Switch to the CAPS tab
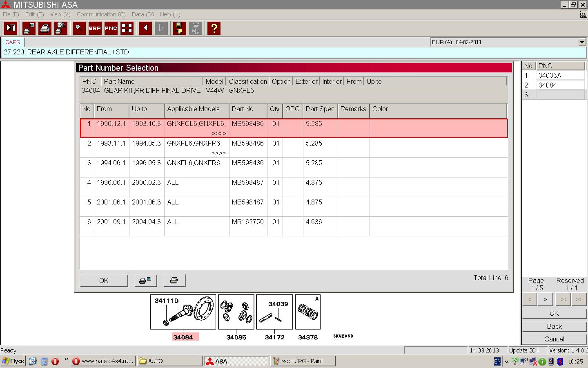 coord(13,42)
